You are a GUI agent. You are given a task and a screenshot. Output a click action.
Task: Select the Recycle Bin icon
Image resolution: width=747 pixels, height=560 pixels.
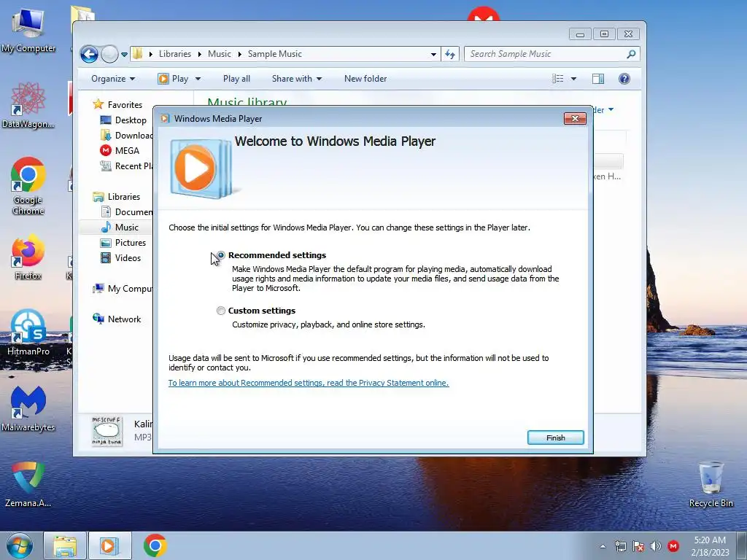(x=711, y=484)
